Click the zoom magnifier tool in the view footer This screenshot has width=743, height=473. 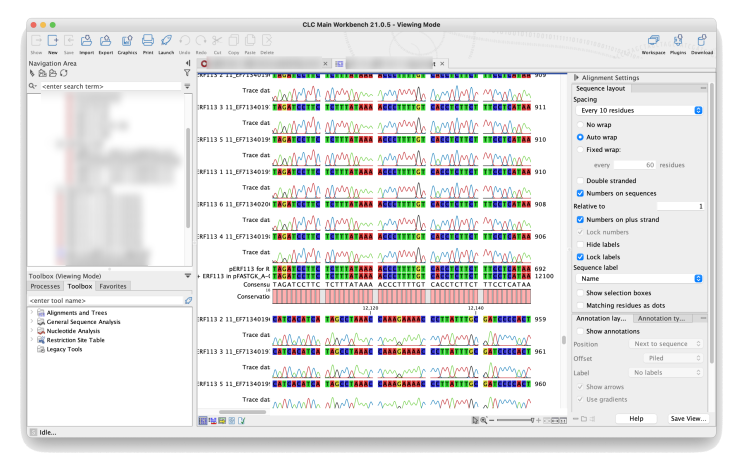483,420
